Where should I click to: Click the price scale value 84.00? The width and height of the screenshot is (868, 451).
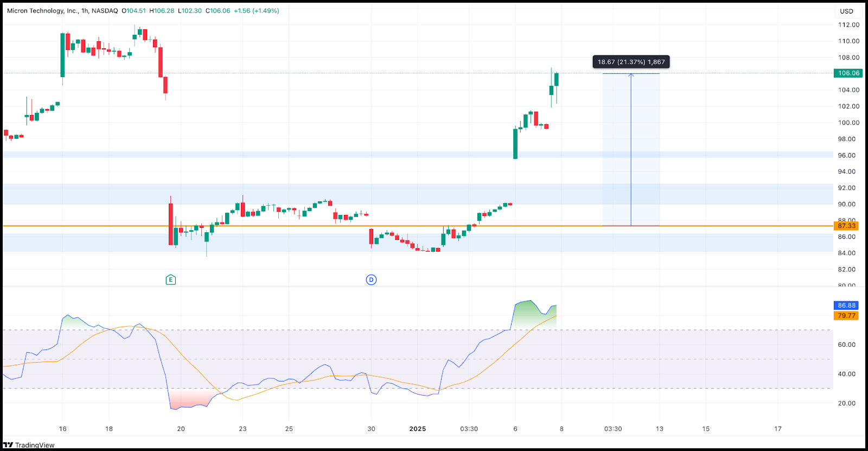[846, 253]
